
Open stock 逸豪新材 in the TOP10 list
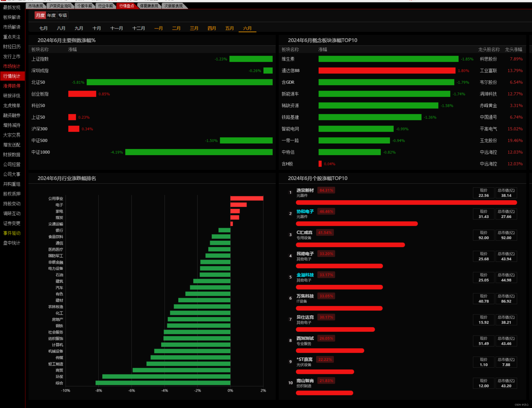pos(305,190)
